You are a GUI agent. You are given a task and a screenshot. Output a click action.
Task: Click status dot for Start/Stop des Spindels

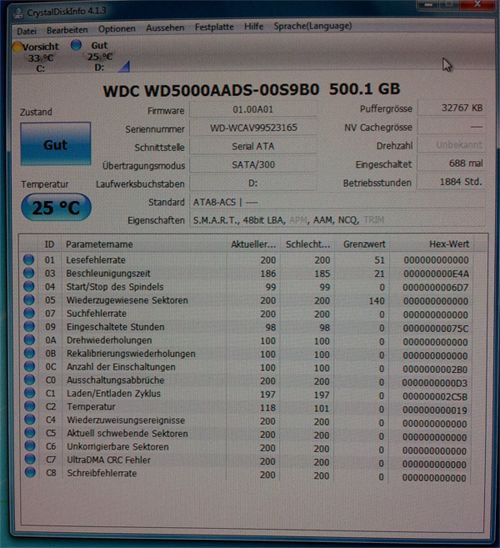tap(29, 286)
